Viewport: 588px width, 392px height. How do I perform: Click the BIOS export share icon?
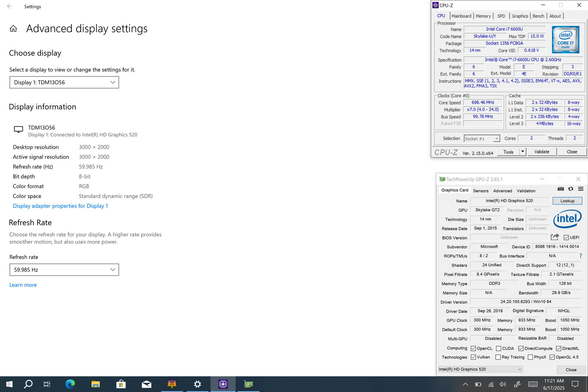point(555,237)
